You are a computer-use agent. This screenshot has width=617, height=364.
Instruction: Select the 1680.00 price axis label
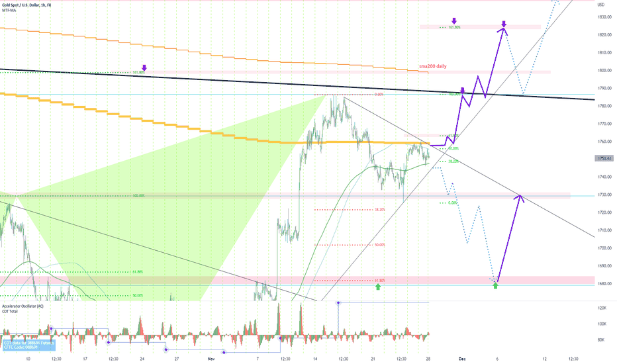(x=604, y=284)
